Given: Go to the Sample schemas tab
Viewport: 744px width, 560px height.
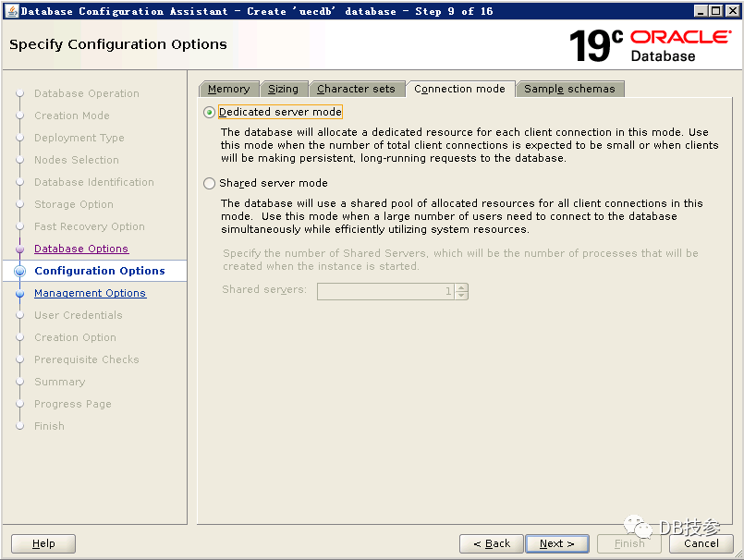Looking at the screenshot, I should pos(570,89).
